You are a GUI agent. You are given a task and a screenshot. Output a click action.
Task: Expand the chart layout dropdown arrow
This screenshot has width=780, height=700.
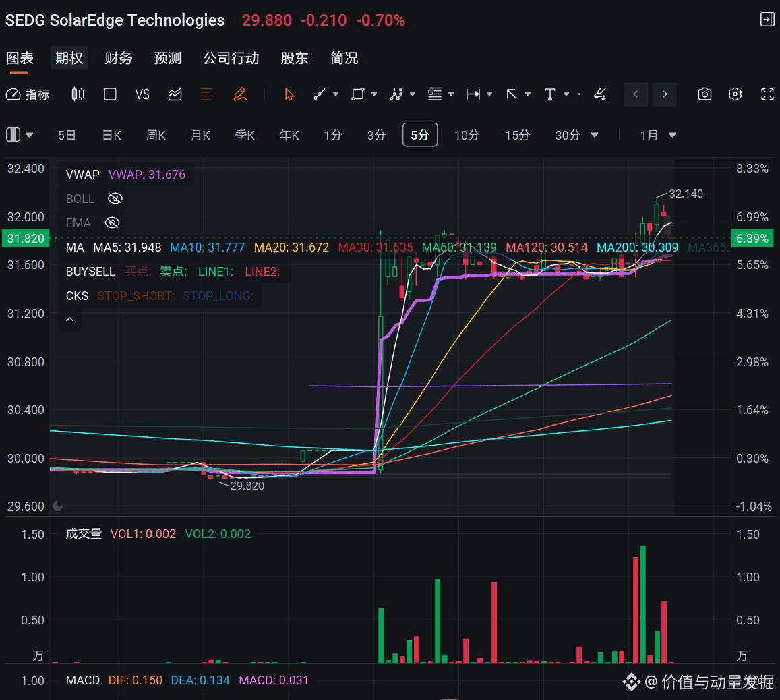pyautogui.click(x=30, y=135)
